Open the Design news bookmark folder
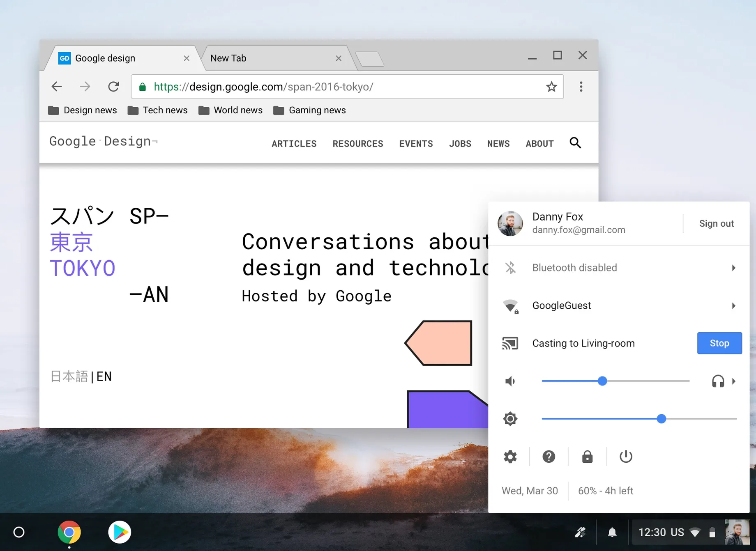 point(82,110)
